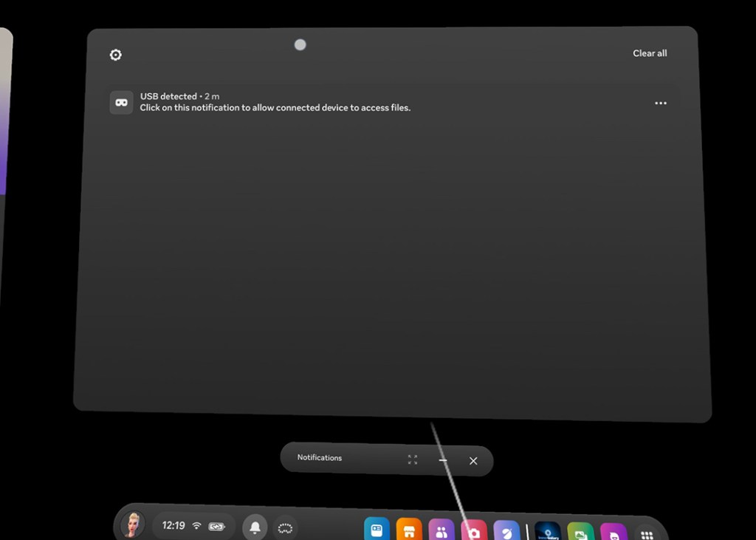Launch the orange Store app
Screen dimensions: 756x540
click(x=408, y=530)
